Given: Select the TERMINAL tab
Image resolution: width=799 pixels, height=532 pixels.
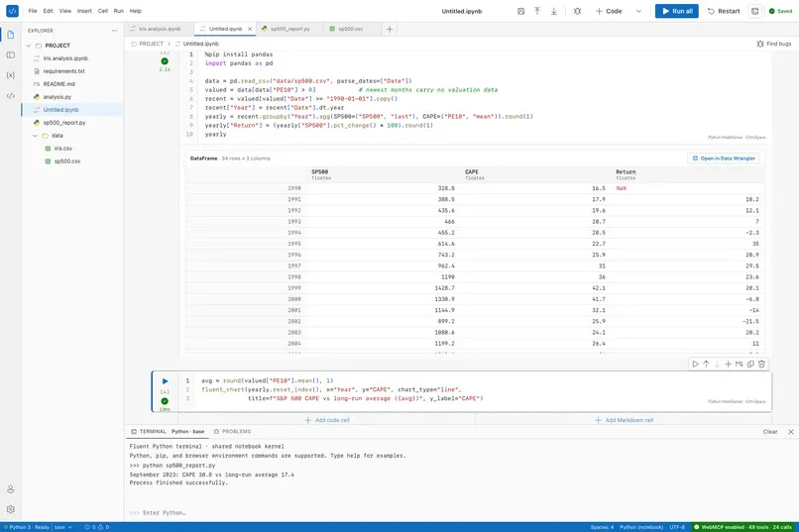Looking at the screenshot, I should coord(149,432).
